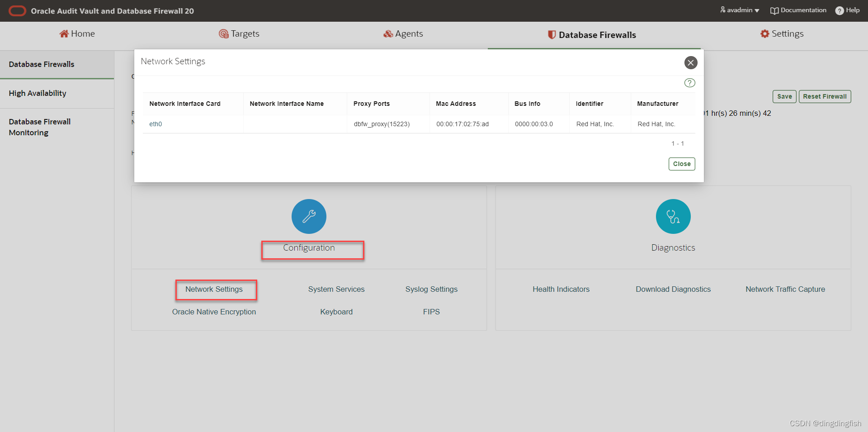The height and width of the screenshot is (432, 868).
Task: Click the Save button
Action: tap(784, 96)
